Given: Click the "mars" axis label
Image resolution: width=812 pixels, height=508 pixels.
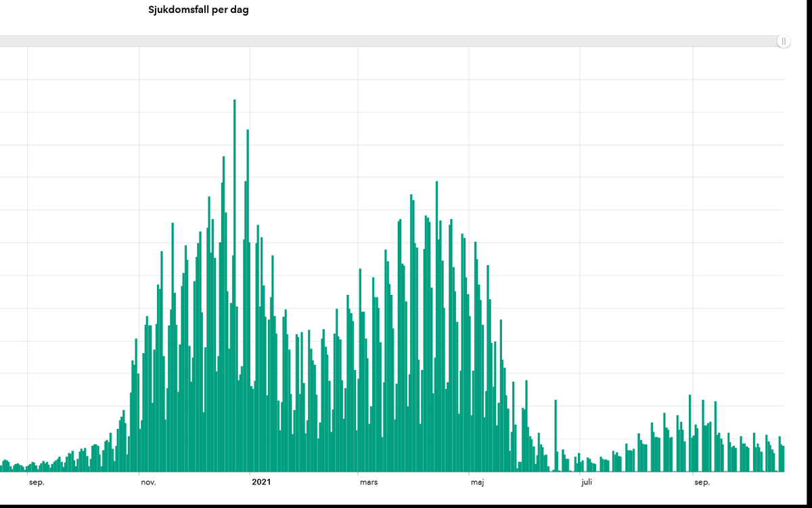Looking at the screenshot, I should [369, 482].
